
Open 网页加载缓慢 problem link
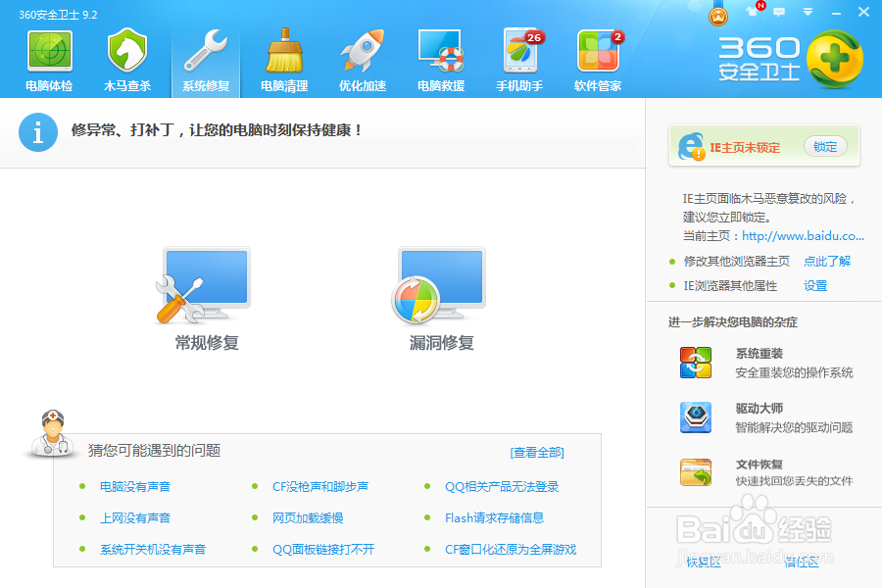[x=308, y=518]
